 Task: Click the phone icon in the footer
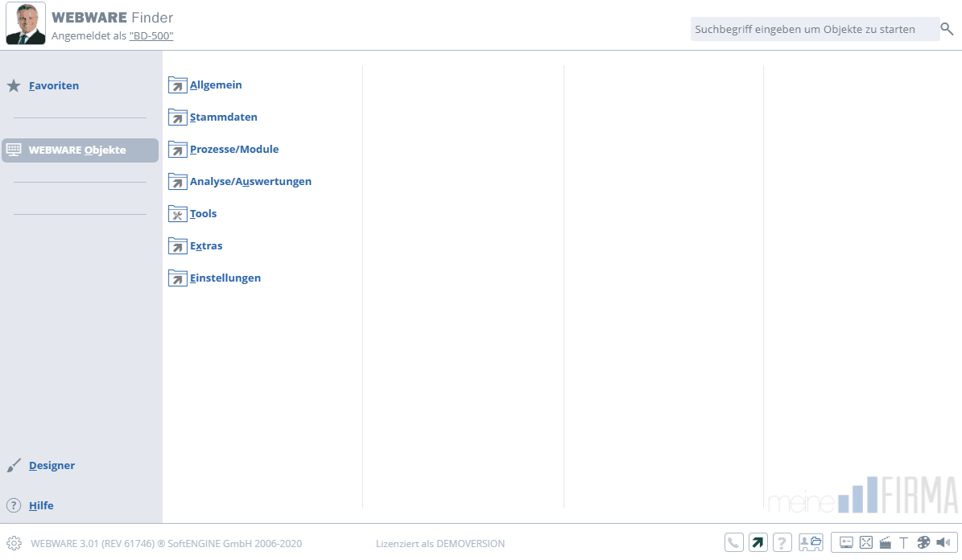[x=733, y=543]
